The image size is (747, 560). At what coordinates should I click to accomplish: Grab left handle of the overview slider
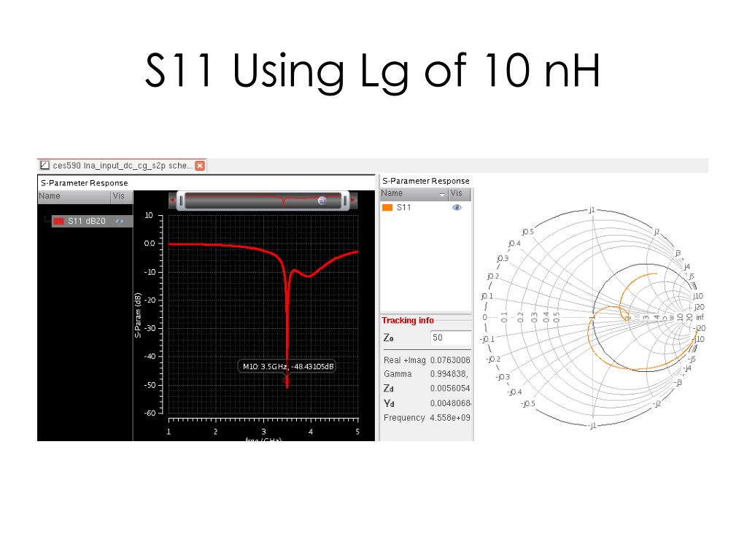(x=181, y=201)
